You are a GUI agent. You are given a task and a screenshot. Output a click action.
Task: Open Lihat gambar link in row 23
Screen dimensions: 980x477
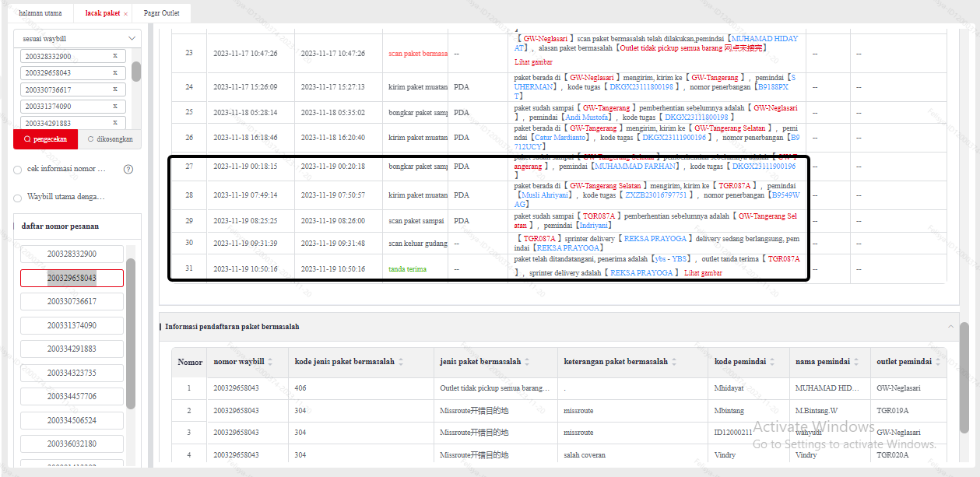533,61
